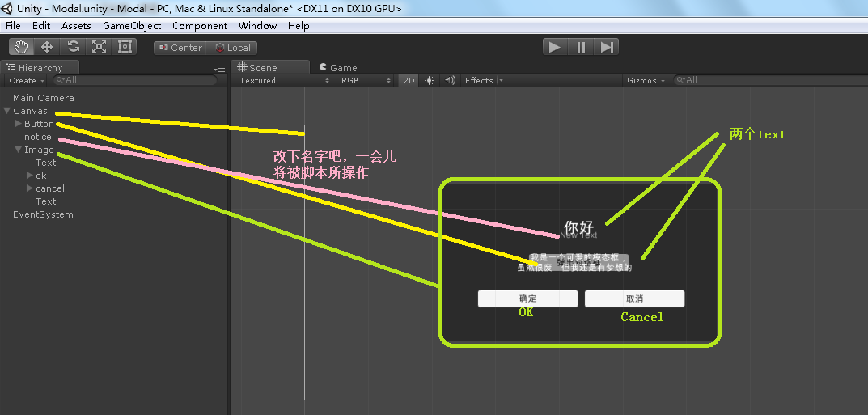Open the Textured draw mode dropdown
The height and width of the screenshot is (415, 868).
283,80
